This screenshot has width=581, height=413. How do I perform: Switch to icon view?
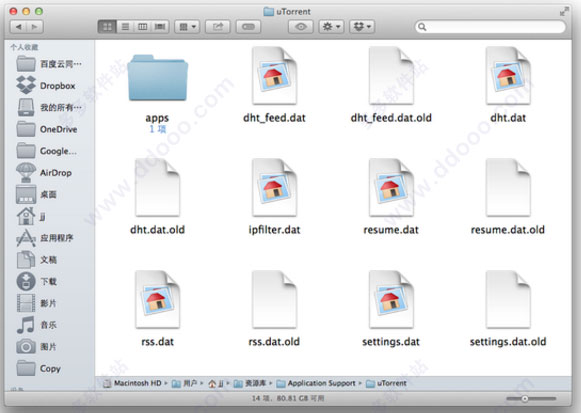pyautogui.click(x=107, y=27)
